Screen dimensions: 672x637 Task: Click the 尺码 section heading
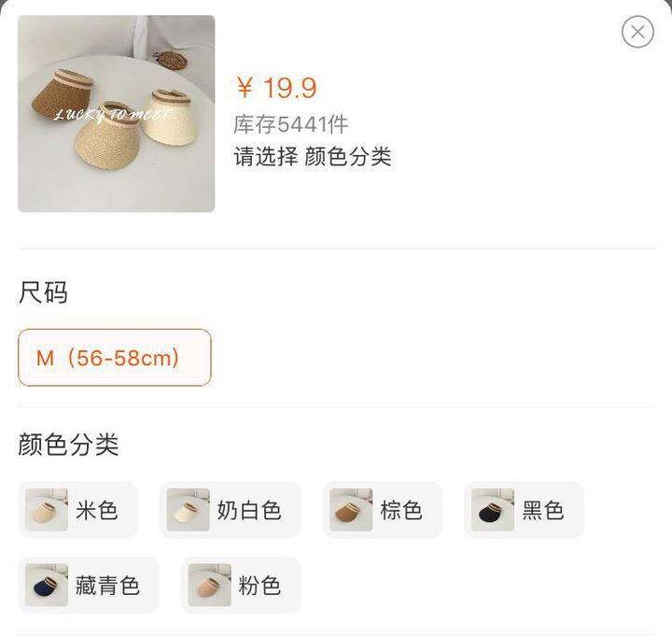point(43,292)
